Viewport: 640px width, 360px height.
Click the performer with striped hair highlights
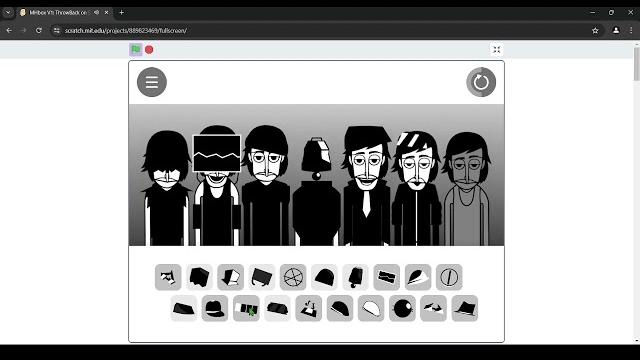(x=416, y=188)
